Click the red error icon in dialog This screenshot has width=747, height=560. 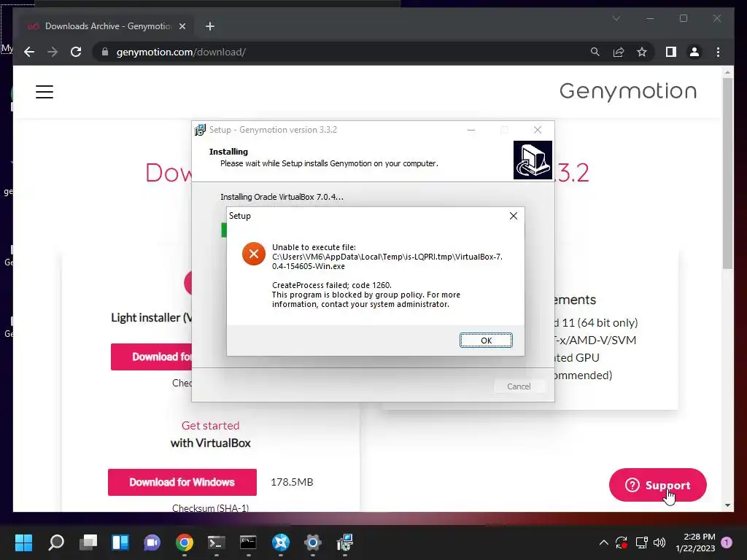click(x=253, y=254)
